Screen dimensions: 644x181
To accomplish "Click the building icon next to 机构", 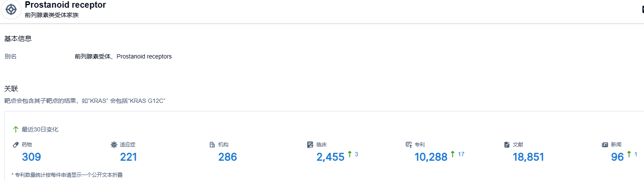I will pyautogui.click(x=212, y=145).
